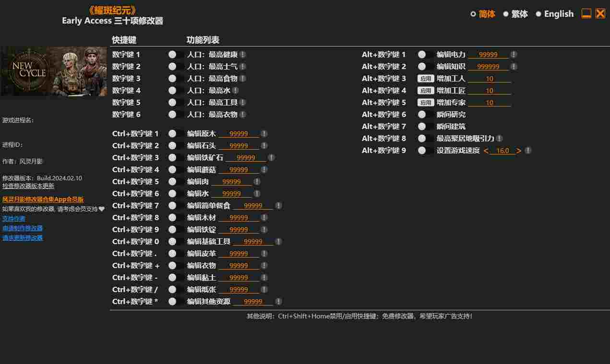
Task: Toggle 人口：最高健康 switch
Action: click(176, 55)
